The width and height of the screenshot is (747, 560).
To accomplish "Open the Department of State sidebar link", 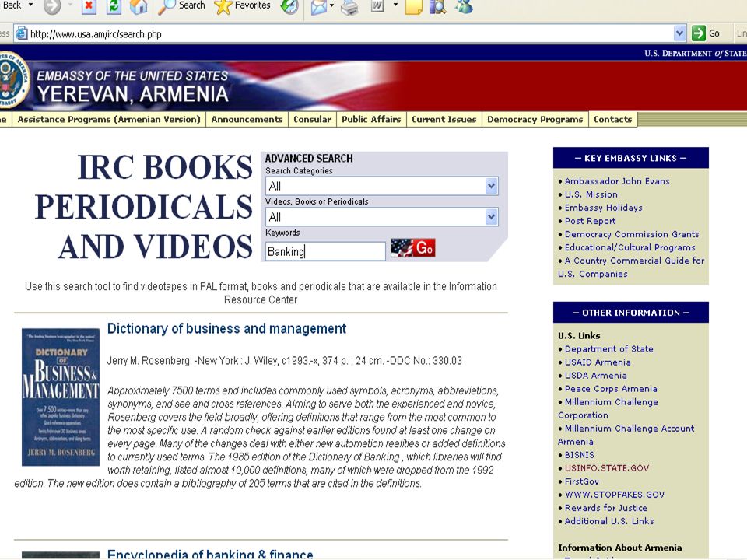I will [x=608, y=349].
